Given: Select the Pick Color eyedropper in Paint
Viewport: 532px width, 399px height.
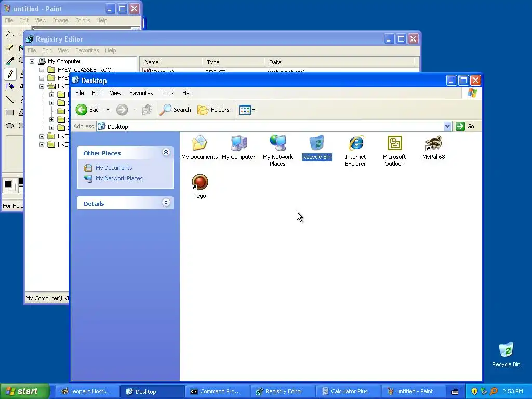Looking at the screenshot, I should coord(10,61).
